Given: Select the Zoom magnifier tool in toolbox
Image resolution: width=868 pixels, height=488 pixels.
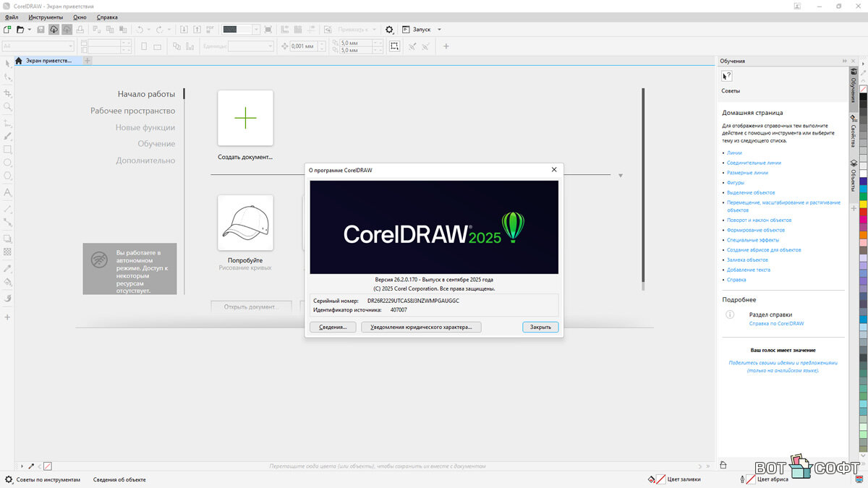Looking at the screenshot, I should [x=8, y=107].
